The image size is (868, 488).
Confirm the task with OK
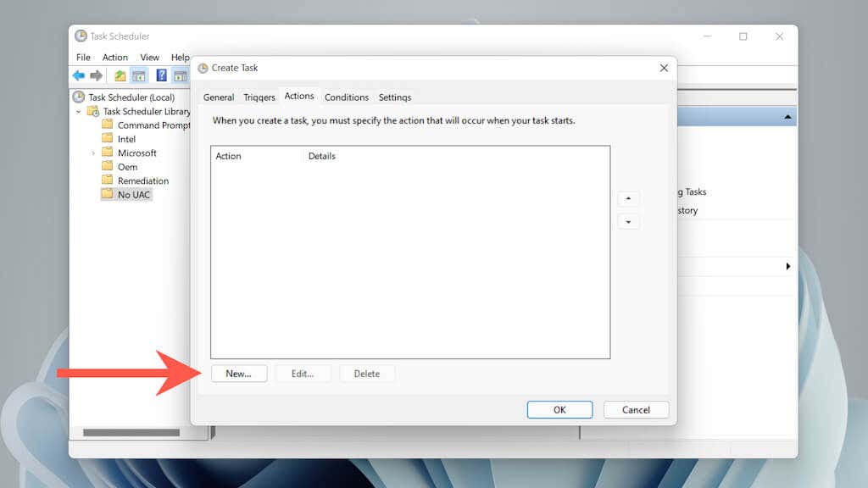click(559, 409)
